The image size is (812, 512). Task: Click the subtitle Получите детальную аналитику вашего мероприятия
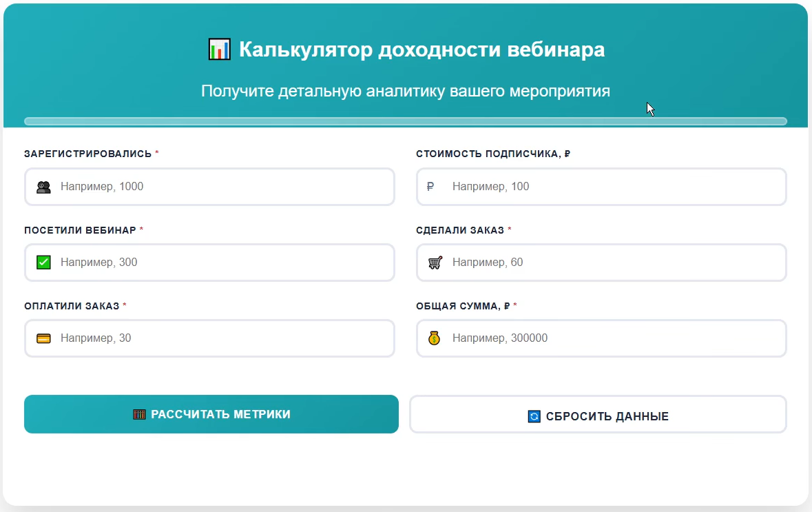click(406, 91)
